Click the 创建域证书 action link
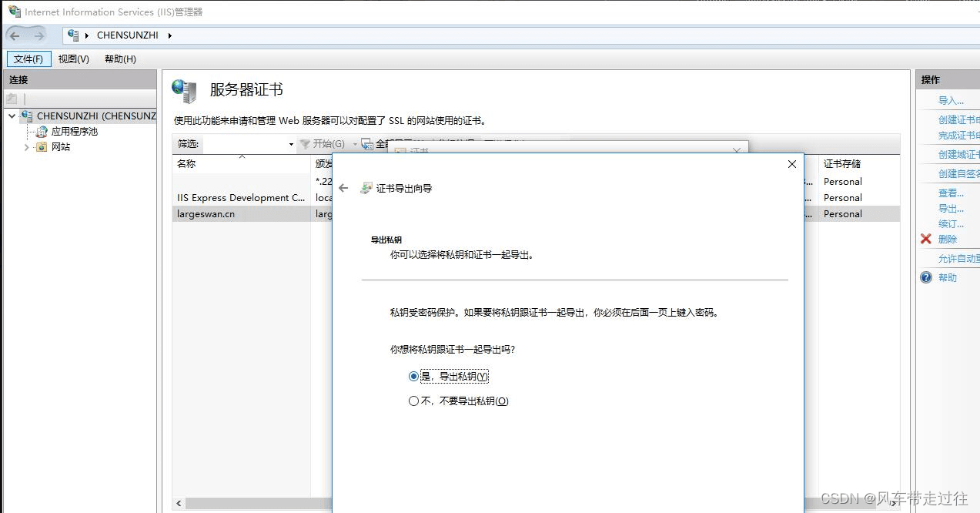Image resolution: width=980 pixels, height=513 pixels. click(x=958, y=154)
